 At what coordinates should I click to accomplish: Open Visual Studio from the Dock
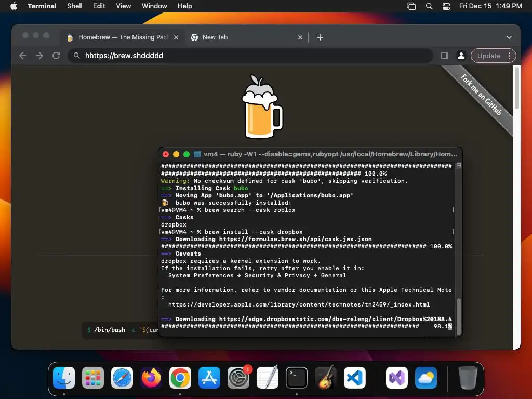396,378
